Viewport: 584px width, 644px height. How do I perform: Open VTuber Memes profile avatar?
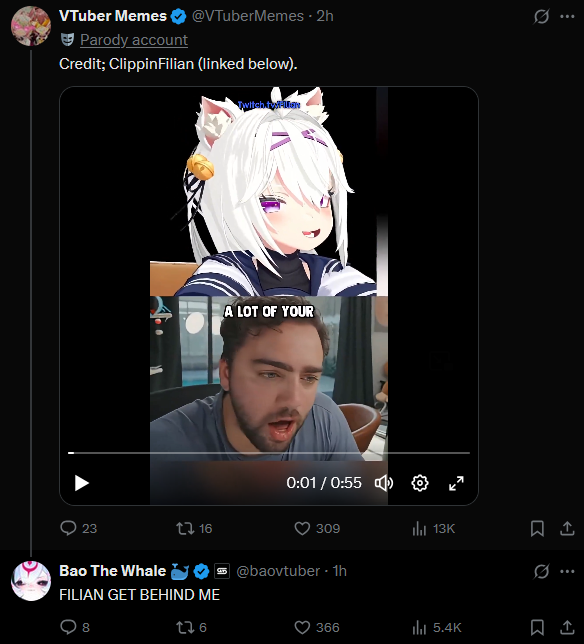[31, 25]
